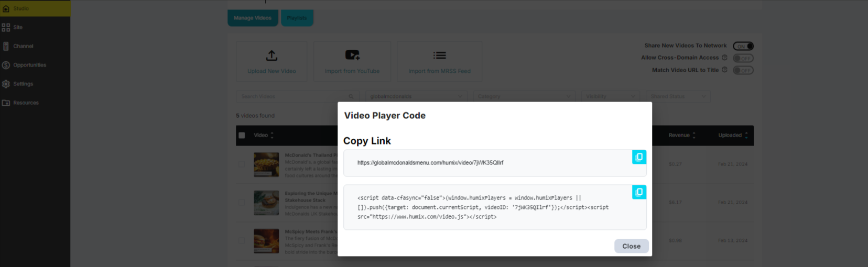
Task: Select the Manage Videos tab
Action: [x=253, y=18]
